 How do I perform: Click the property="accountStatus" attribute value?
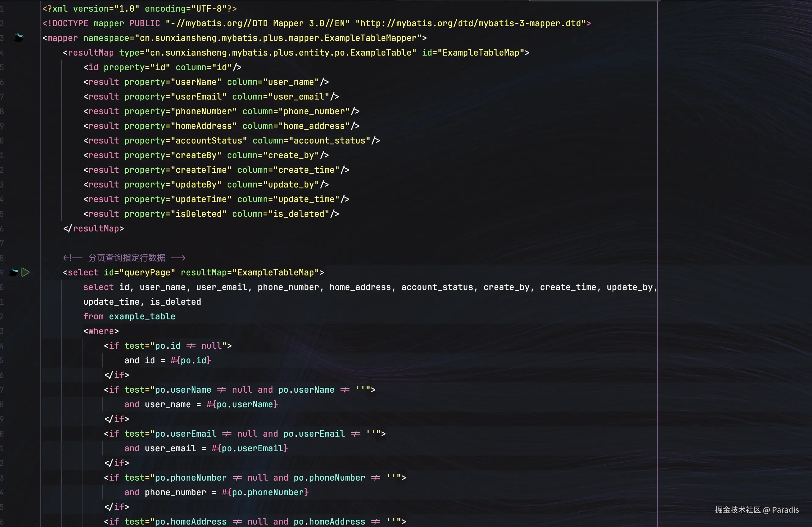tap(209, 140)
